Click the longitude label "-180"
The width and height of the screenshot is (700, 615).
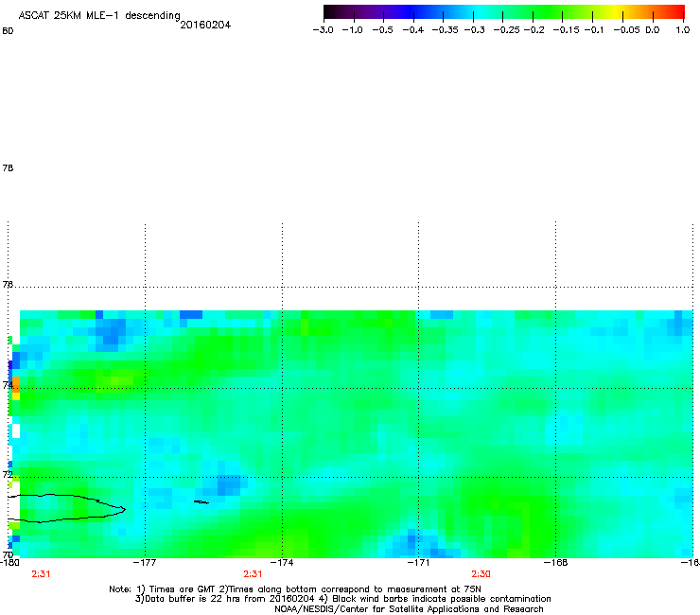point(9,562)
